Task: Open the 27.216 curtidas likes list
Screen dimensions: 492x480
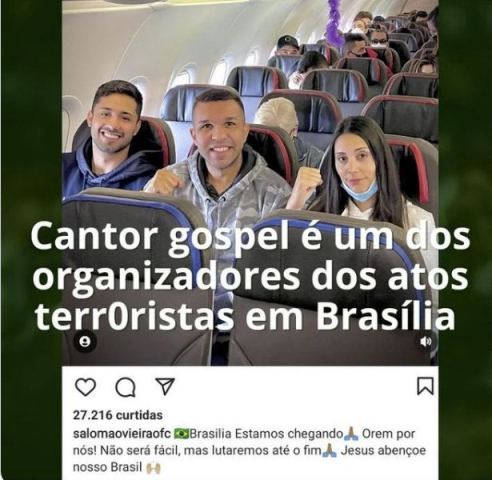Action: (118, 415)
